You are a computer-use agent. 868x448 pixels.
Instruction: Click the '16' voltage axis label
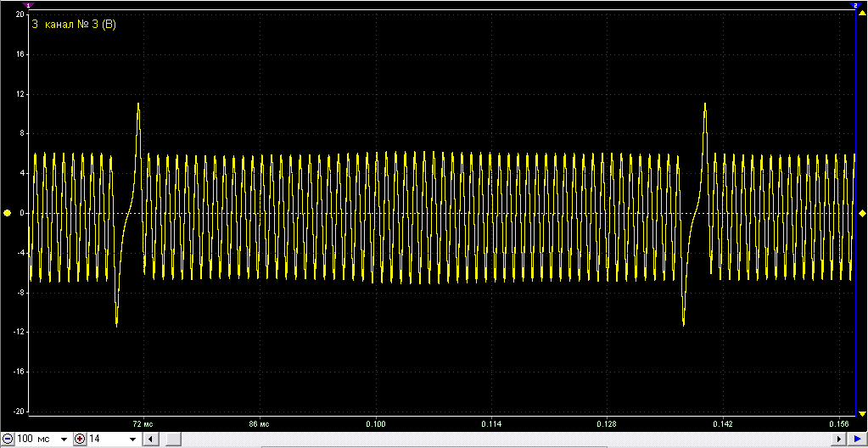pyautogui.click(x=20, y=55)
